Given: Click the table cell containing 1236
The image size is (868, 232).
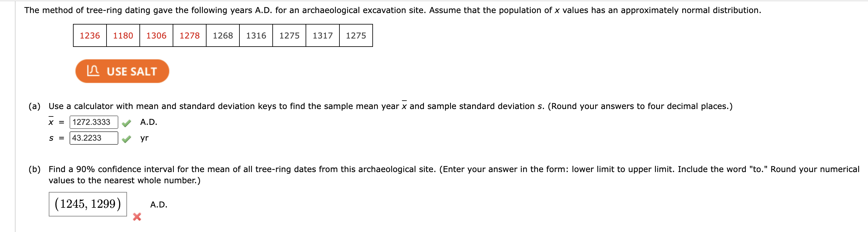Looking at the screenshot, I should [89, 35].
